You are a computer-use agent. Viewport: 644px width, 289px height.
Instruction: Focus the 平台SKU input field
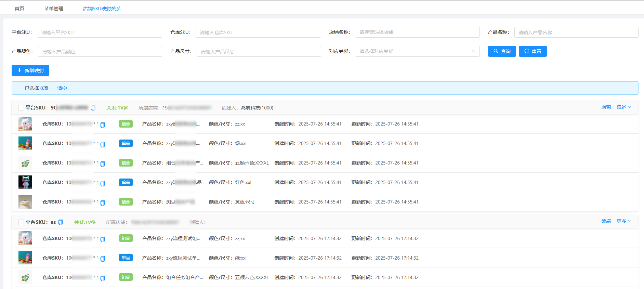click(99, 32)
